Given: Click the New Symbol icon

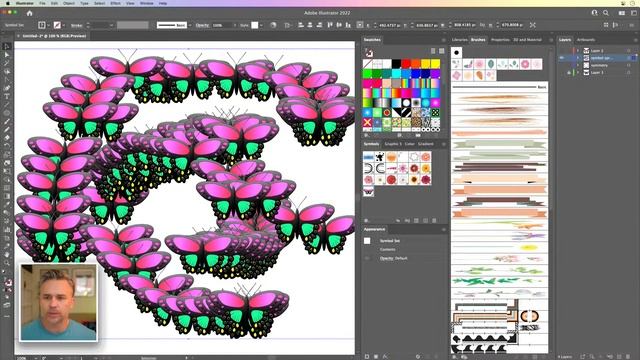Looking at the screenshot, I should click(x=425, y=220).
